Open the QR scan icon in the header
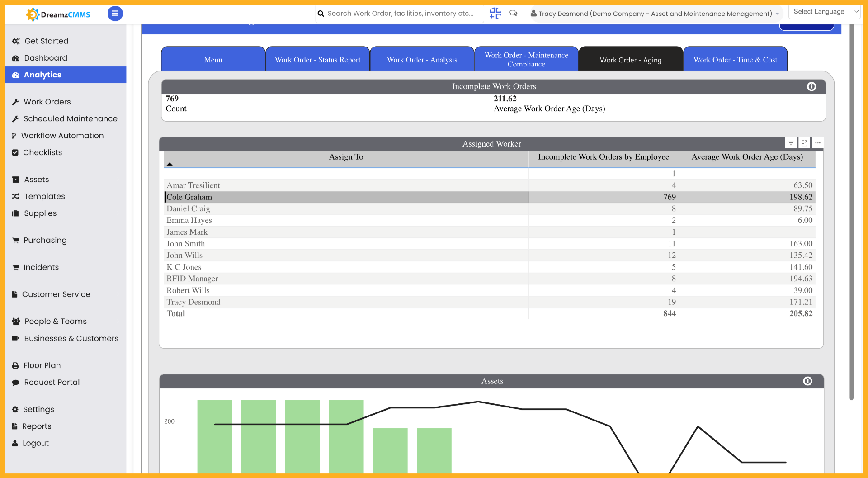This screenshot has height=478, width=868. pyautogui.click(x=495, y=14)
